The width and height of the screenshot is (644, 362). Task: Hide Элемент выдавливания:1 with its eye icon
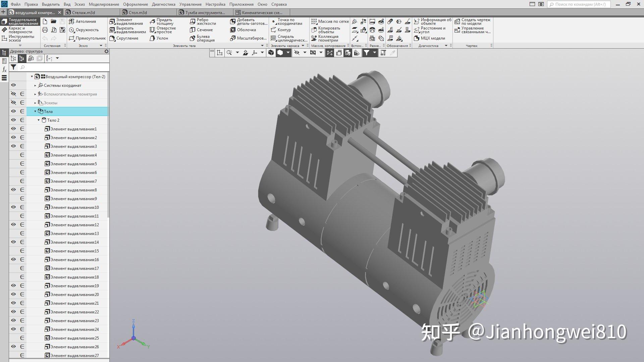pos(13,129)
